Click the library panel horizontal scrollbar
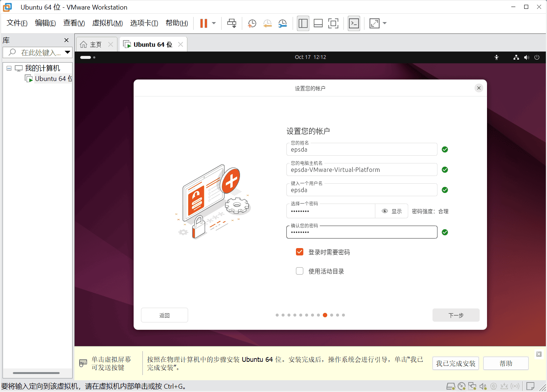This screenshot has width=547, height=392. pyautogui.click(x=36, y=373)
